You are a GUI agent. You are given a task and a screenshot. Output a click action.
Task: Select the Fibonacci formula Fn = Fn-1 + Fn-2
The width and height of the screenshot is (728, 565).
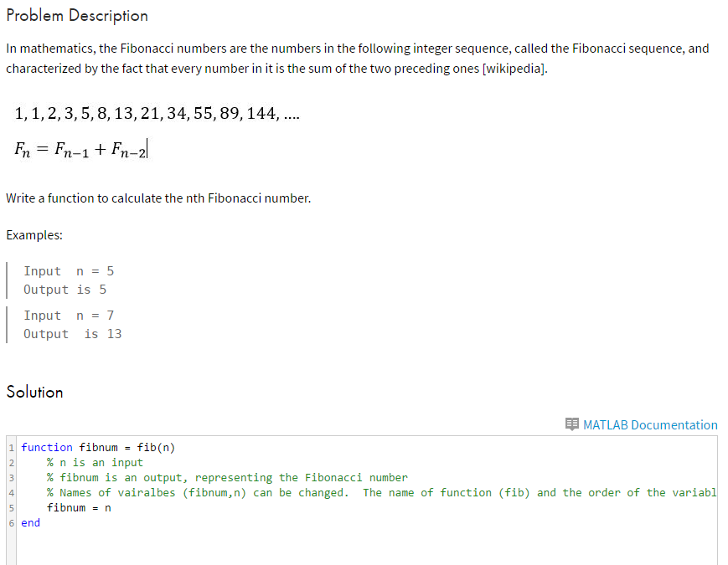[x=80, y=148]
